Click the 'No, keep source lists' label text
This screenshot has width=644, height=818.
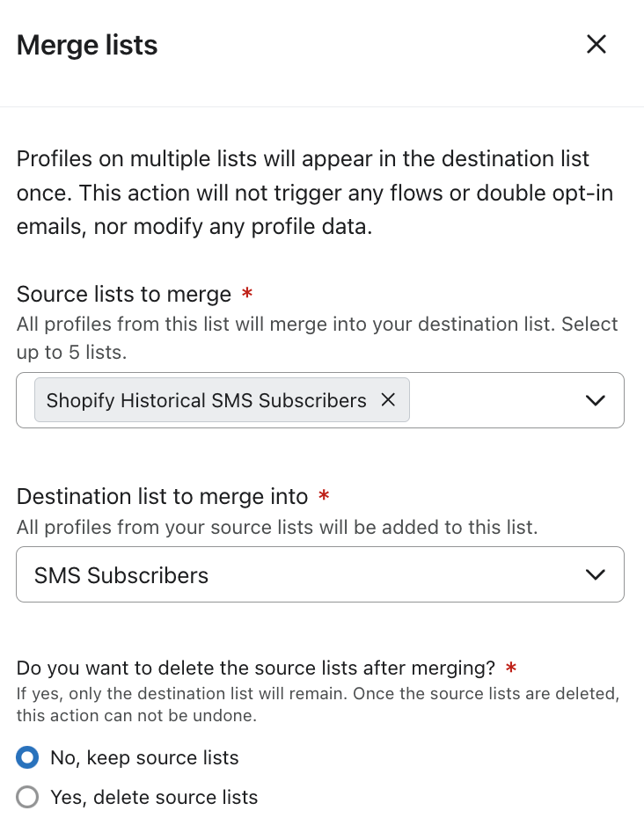pyautogui.click(x=144, y=757)
